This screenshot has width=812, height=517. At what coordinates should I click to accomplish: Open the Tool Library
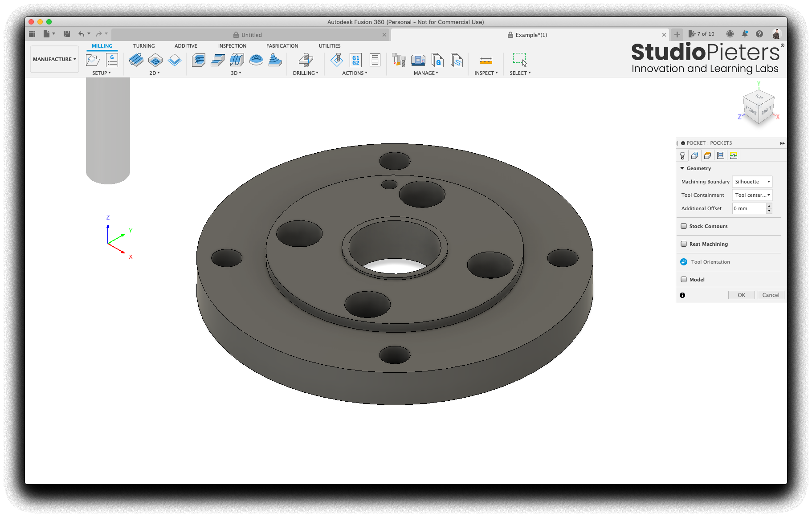tap(399, 60)
